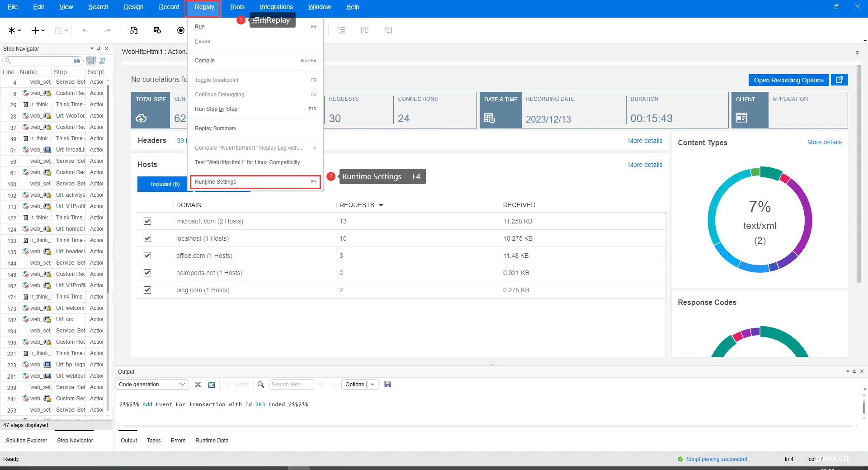Screen dimensions: 868x470
Task: Select Replay Summary menu entry
Action: [255, 128]
